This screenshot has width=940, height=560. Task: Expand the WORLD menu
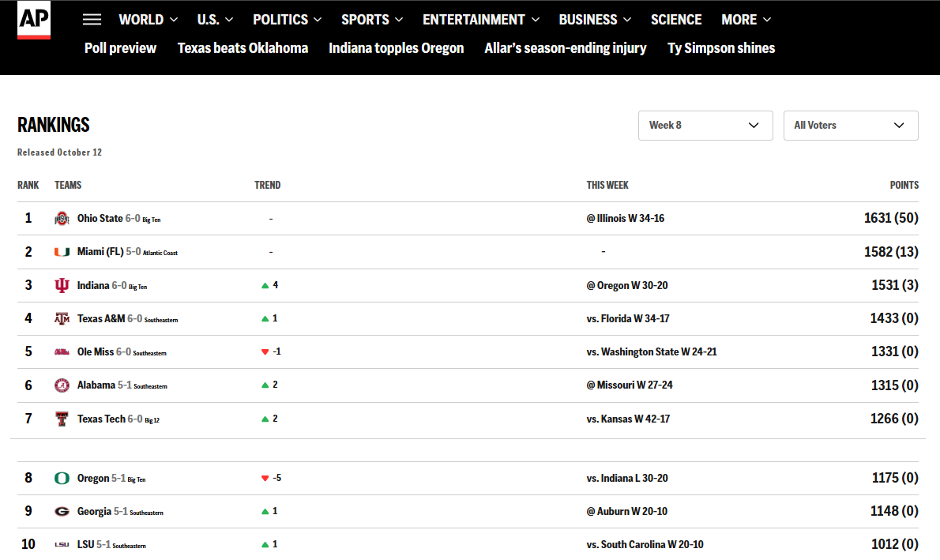tap(148, 20)
